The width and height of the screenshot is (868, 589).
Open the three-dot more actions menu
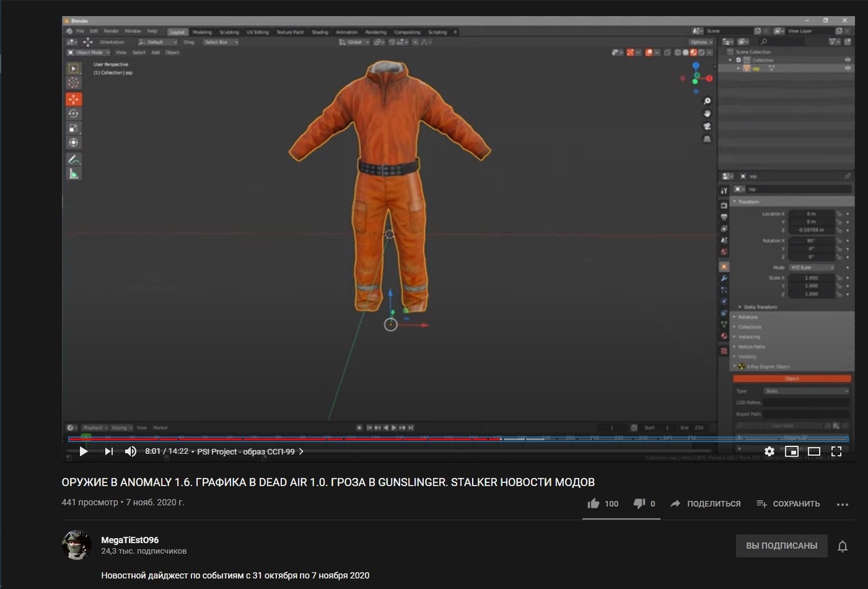click(842, 504)
